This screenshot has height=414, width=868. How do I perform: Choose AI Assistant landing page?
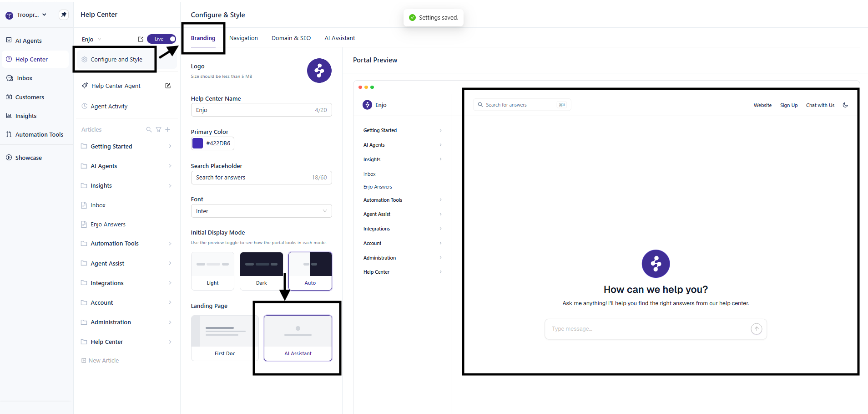coord(298,338)
